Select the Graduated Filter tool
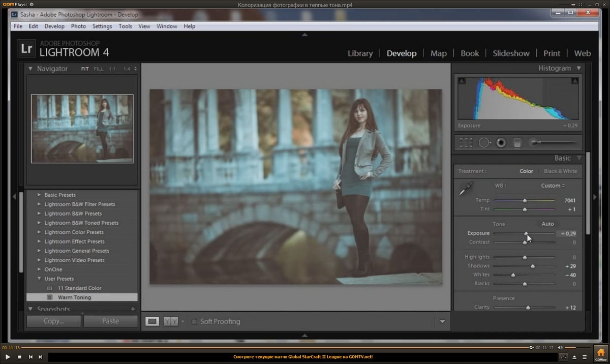The height and width of the screenshot is (364, 610). pos(517,143)
